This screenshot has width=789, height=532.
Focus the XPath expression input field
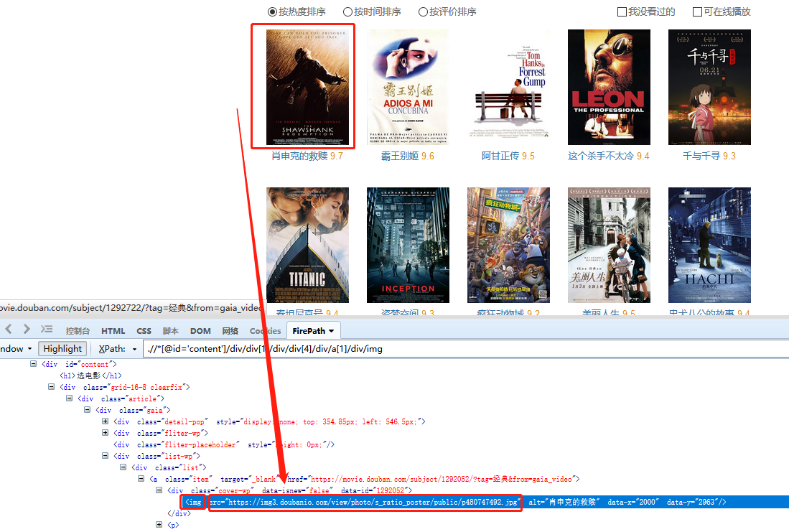pos(466,349)
